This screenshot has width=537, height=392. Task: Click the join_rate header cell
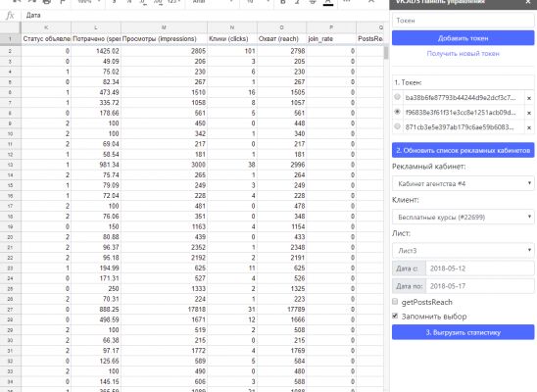pyautogui.click(x=331, y=39)
